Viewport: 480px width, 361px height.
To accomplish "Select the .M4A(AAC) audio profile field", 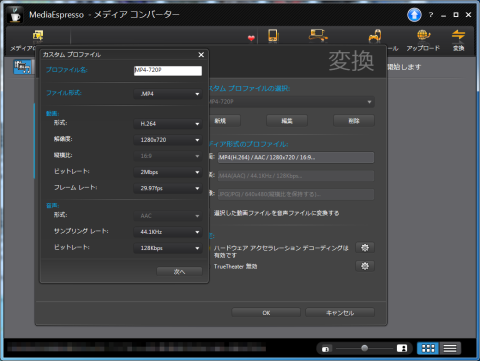I will click(296, 176).
